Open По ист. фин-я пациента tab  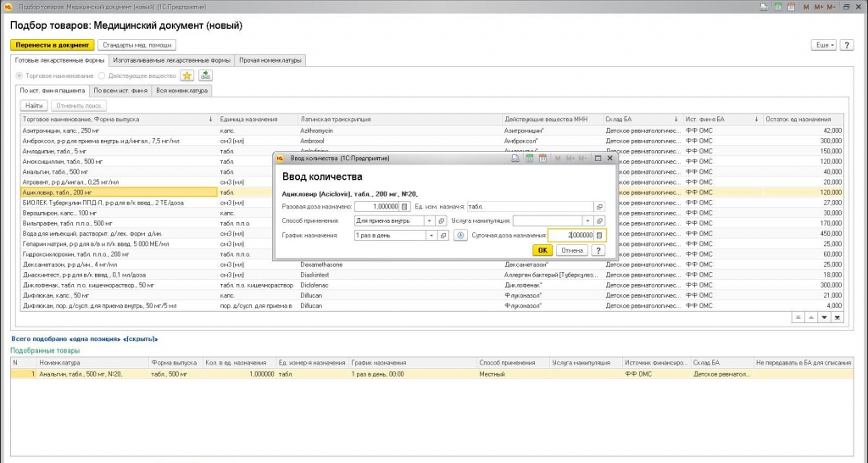(53, 90)
